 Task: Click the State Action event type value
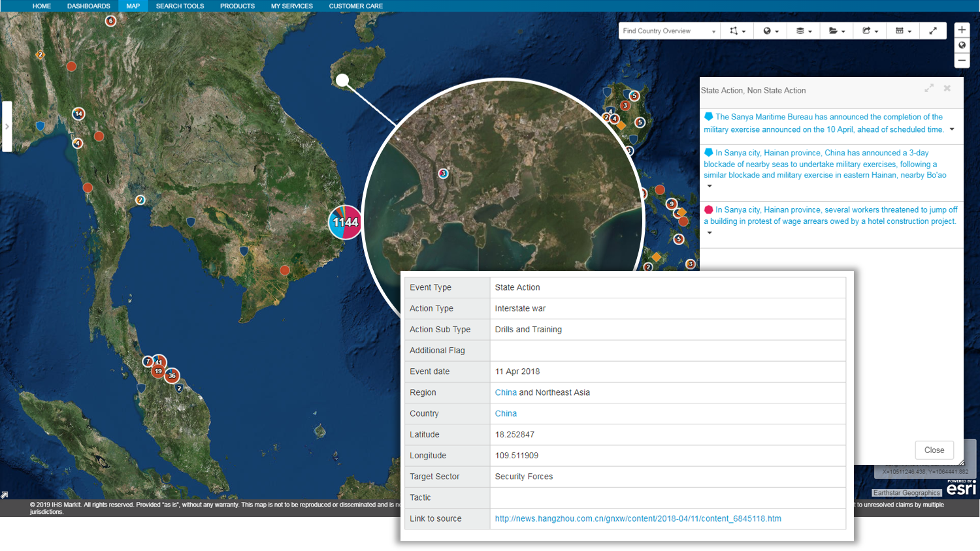[517, 287]
